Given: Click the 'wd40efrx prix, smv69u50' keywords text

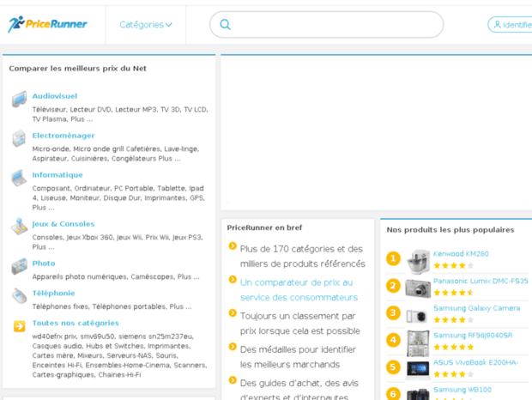Looking at the screenshot, I should 120,355.
